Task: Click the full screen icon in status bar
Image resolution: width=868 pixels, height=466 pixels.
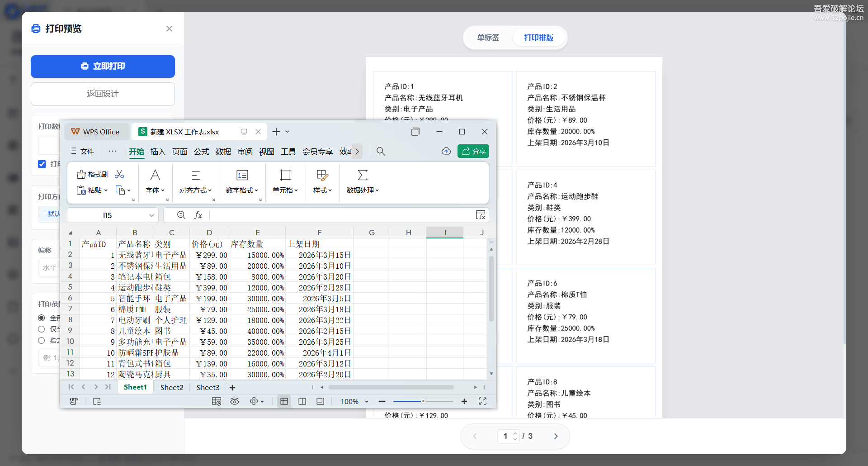Action: pyautogui.click(x=482, y=401)
